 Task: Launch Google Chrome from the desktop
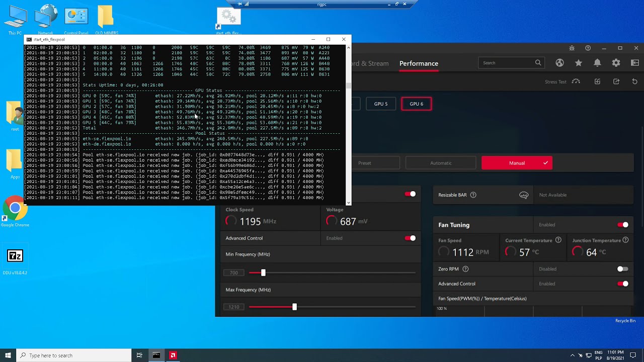click(15, 212)
